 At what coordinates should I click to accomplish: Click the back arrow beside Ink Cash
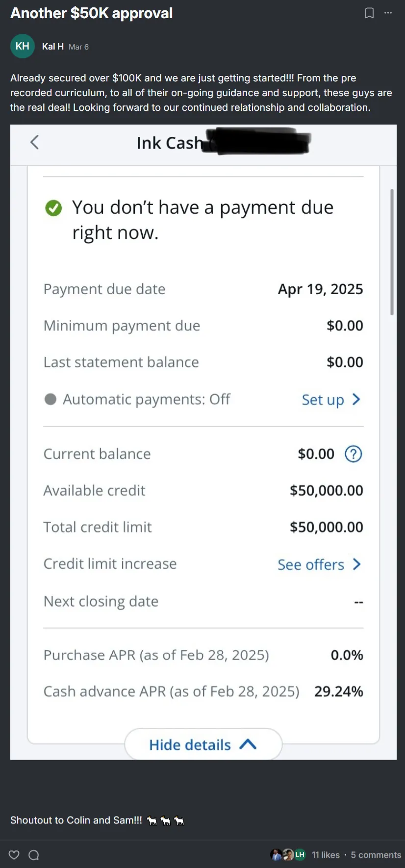(34, 143)
